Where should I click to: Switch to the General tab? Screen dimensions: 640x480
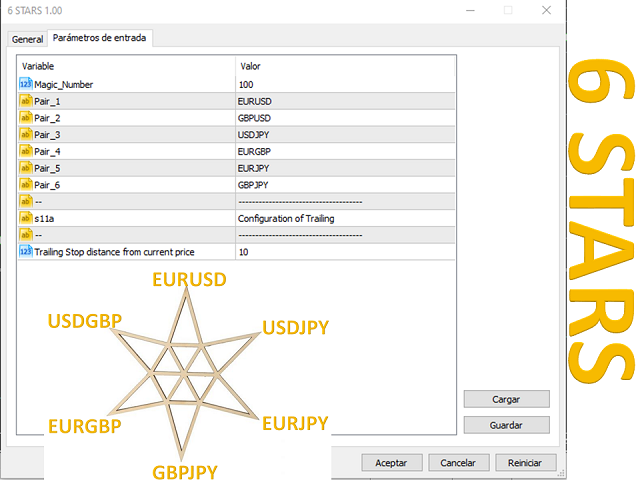27,39
